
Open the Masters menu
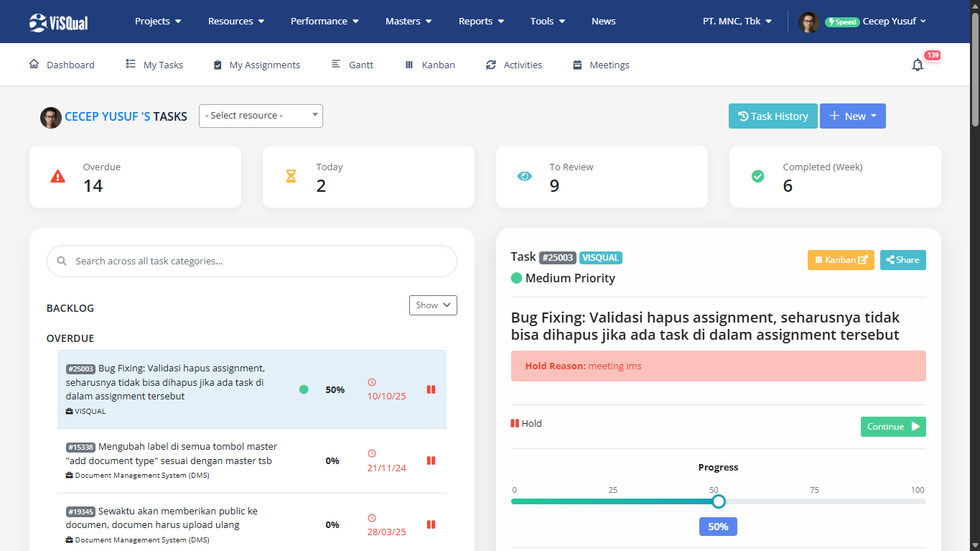click(409, 22)
